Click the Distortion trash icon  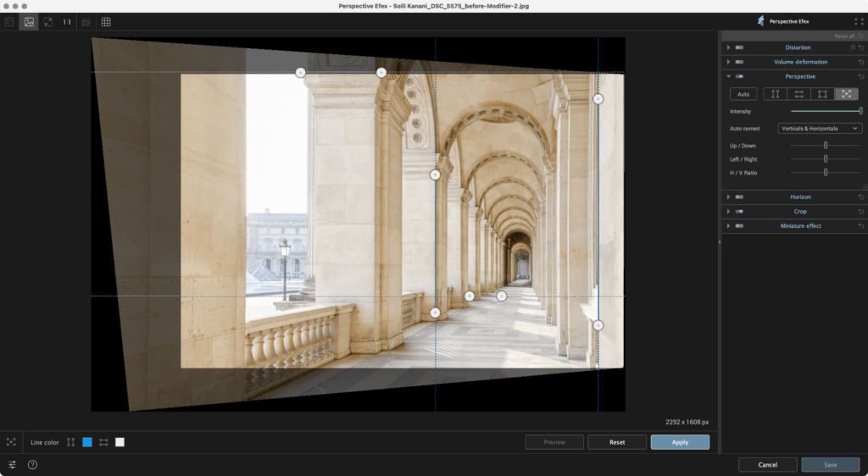pos(853,47)
